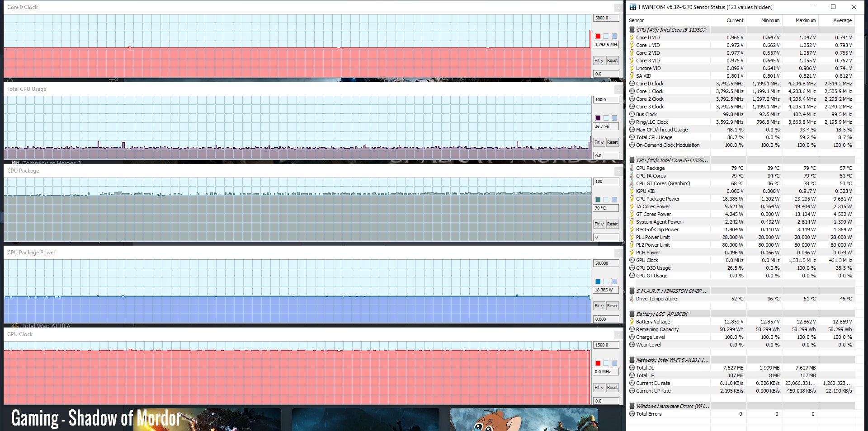Image resolution: width=868 pixels, height=431 pixels.
Task: Click the CPU chip icon beside Intel Core i5-1135G7
Action: [632, 30]
